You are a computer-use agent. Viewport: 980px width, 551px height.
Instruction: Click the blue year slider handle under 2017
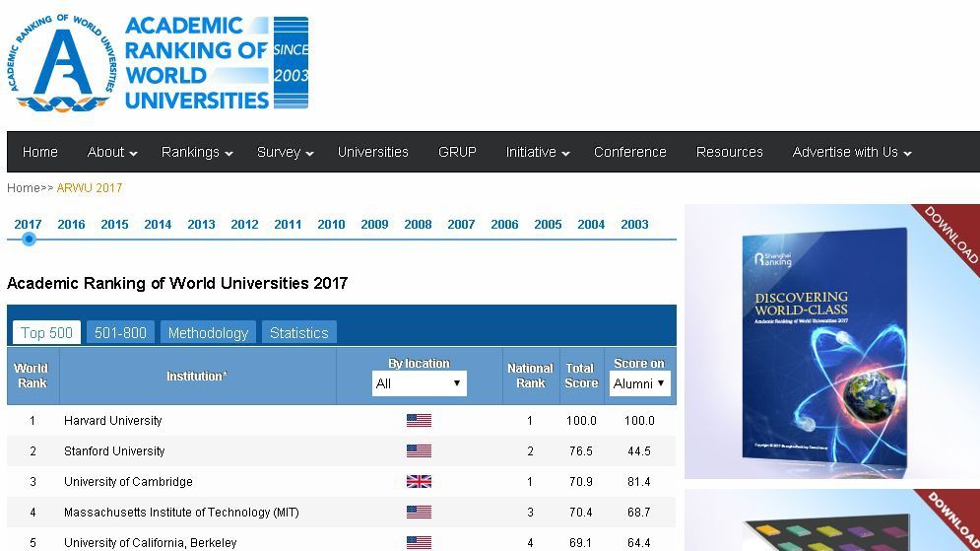29,239
